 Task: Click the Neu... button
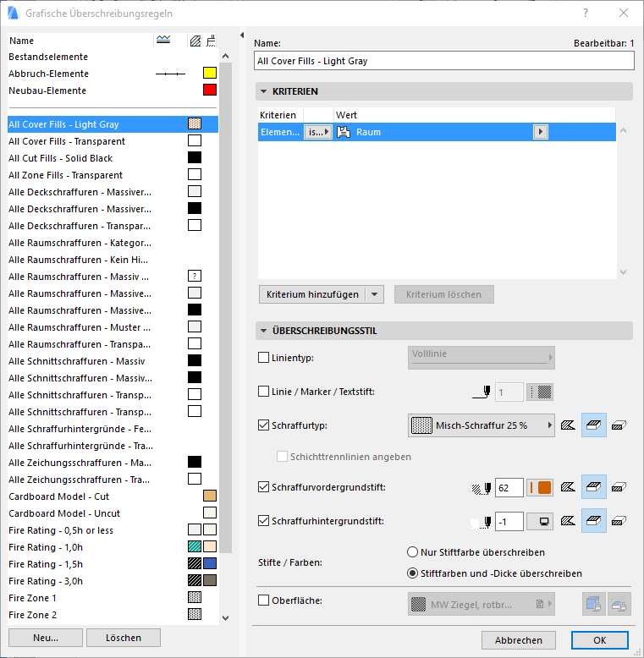click(46, 638)
